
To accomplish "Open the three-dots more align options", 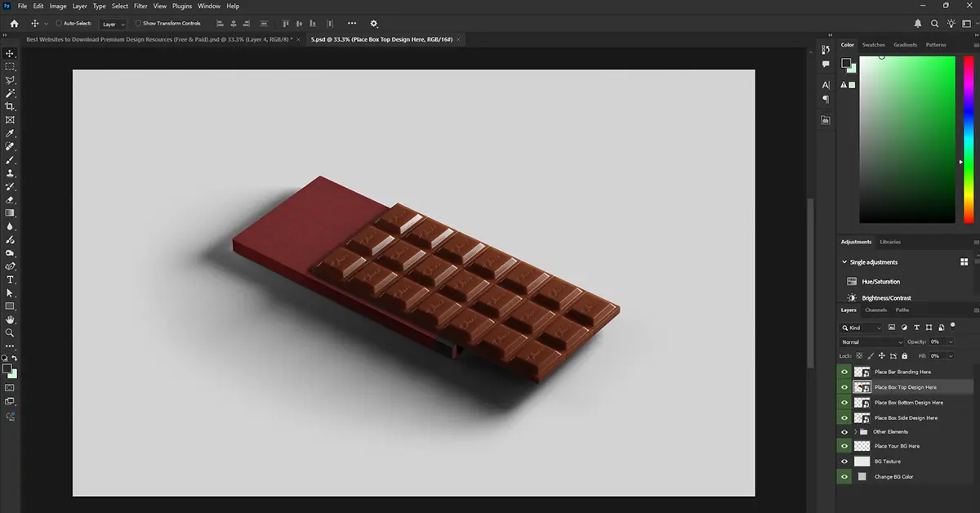I will pos(352,24).
